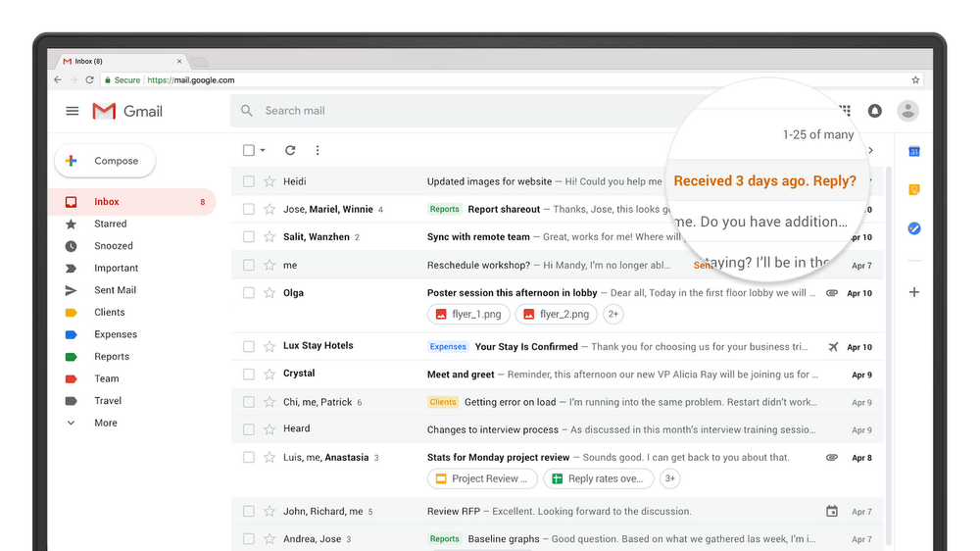Screen dimensions: 980x551
Task: Open the select-all dropdown arrow
Action: (263, 150)
